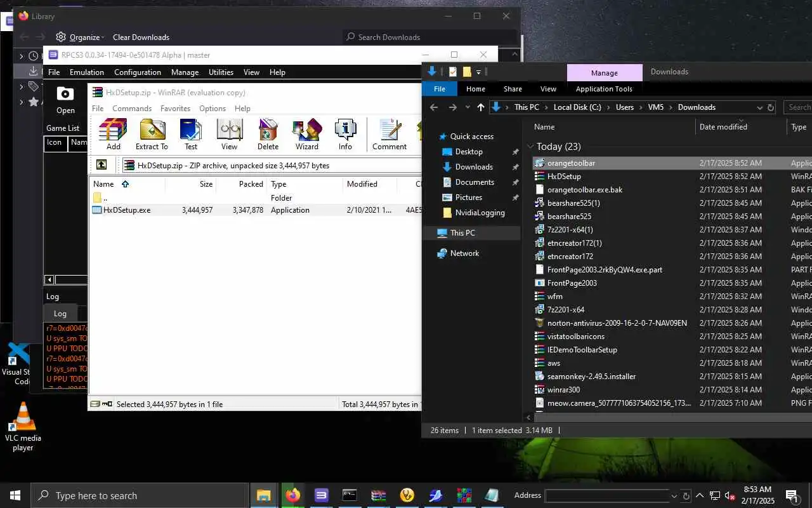Collapse the Today (23) group

[x=530, y=146]
